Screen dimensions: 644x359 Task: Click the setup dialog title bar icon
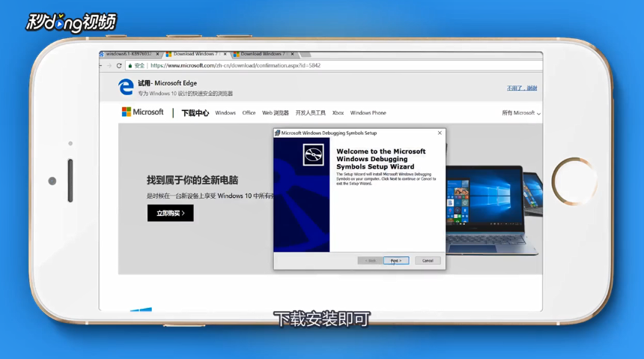coord(278,133)
